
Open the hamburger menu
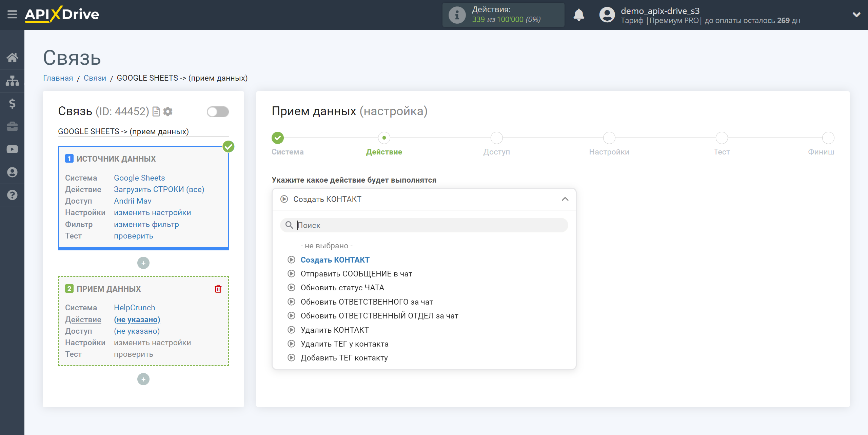pos(12,15)
